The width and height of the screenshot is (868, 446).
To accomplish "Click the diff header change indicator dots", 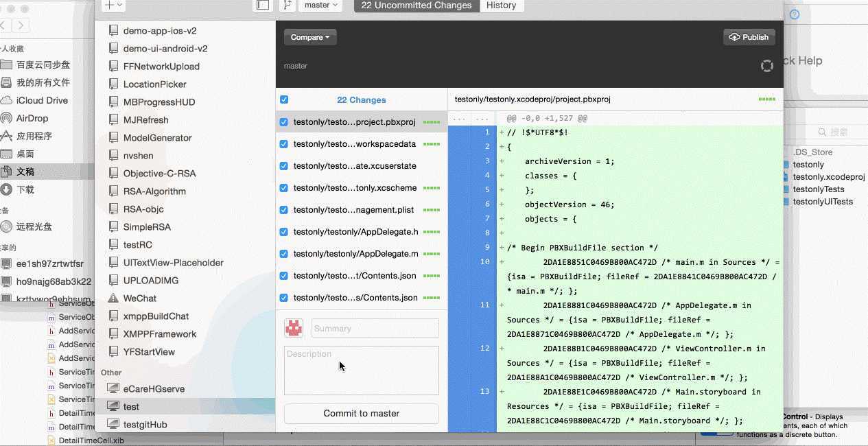I will [x=766, y=99].
